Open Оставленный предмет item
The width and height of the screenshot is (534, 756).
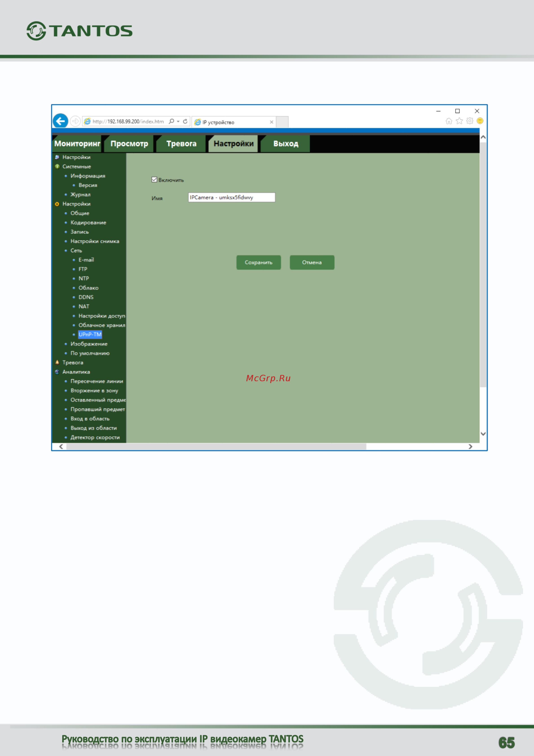tap(98, 400)
